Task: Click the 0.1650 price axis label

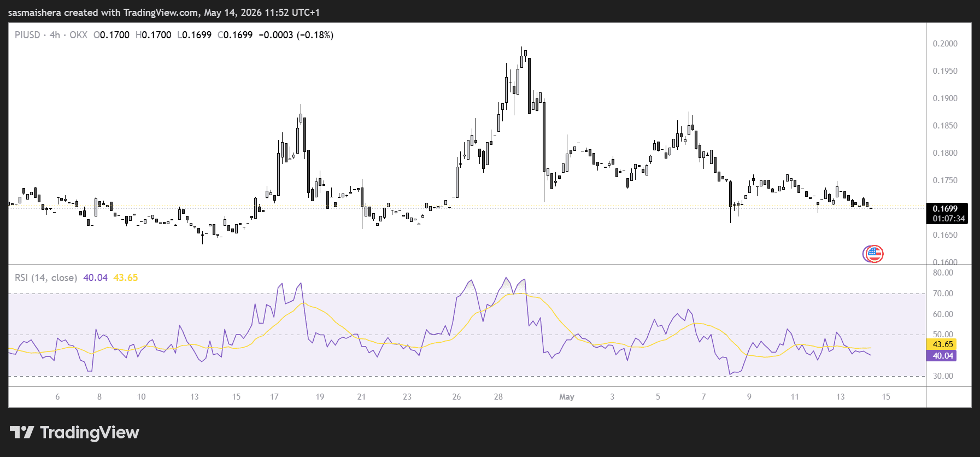Action: pos(945,235)
